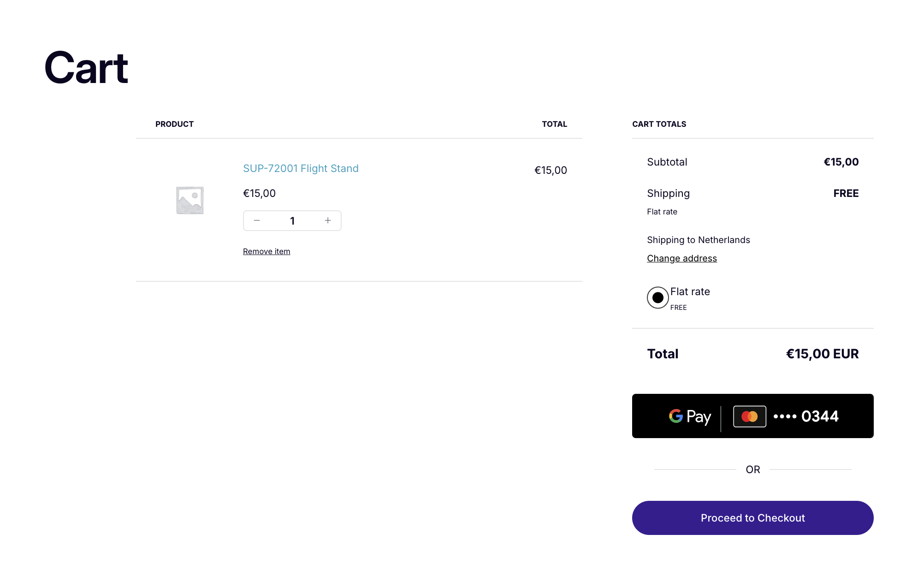Click the Subtotal €15,00 value
Image resolution: width=924 pixels, height=570 pixels.
[841, 162]
